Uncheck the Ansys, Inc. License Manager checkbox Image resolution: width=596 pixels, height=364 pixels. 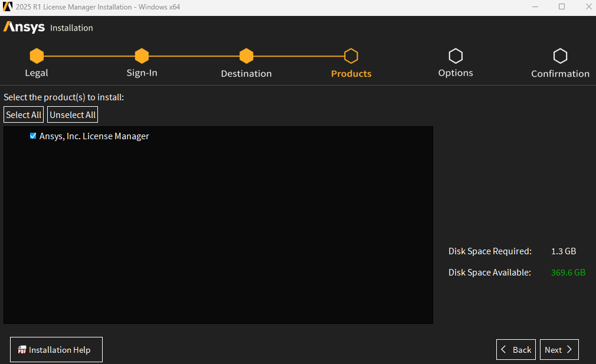click(x=33, y=136)
